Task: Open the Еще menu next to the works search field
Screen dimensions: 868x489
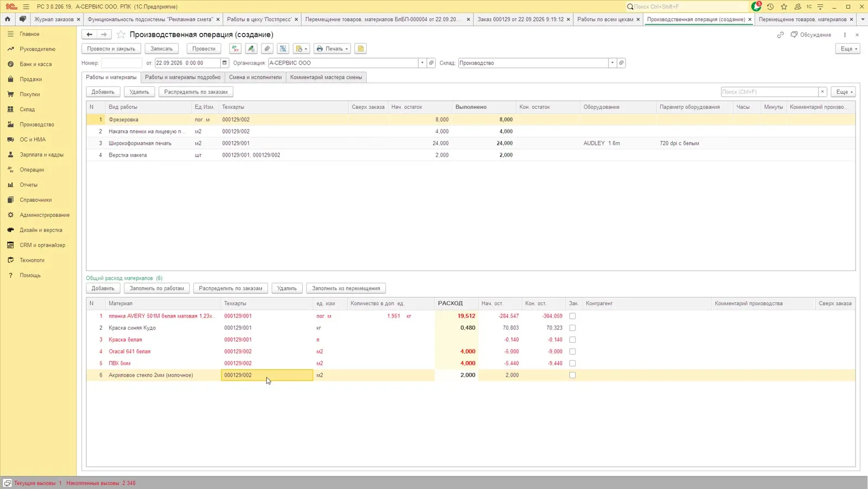Action: click(x=844, y=92)
